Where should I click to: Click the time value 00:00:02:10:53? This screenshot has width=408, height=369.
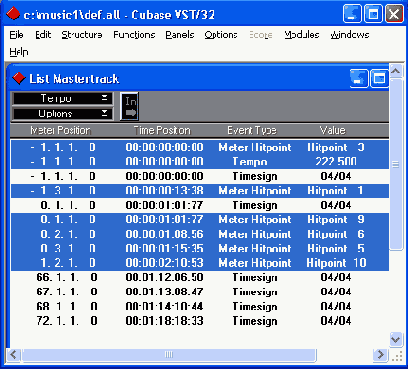coord(164,263)
